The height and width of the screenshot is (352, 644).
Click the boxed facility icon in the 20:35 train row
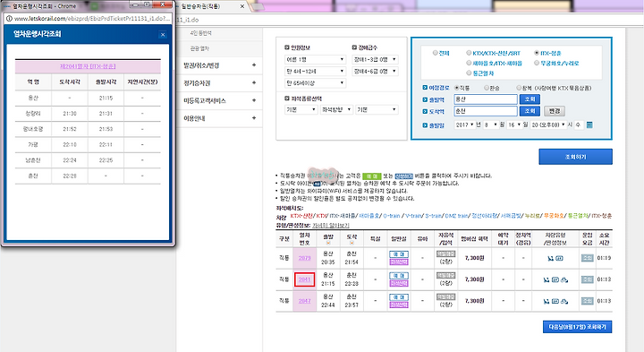click(559, 258)
